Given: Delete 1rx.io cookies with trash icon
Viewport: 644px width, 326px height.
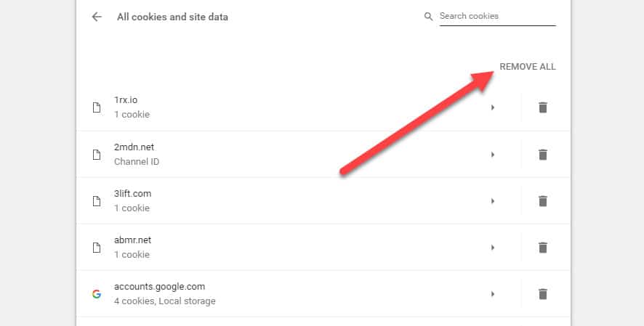Looking at the screenshot, I should [542, 107].
